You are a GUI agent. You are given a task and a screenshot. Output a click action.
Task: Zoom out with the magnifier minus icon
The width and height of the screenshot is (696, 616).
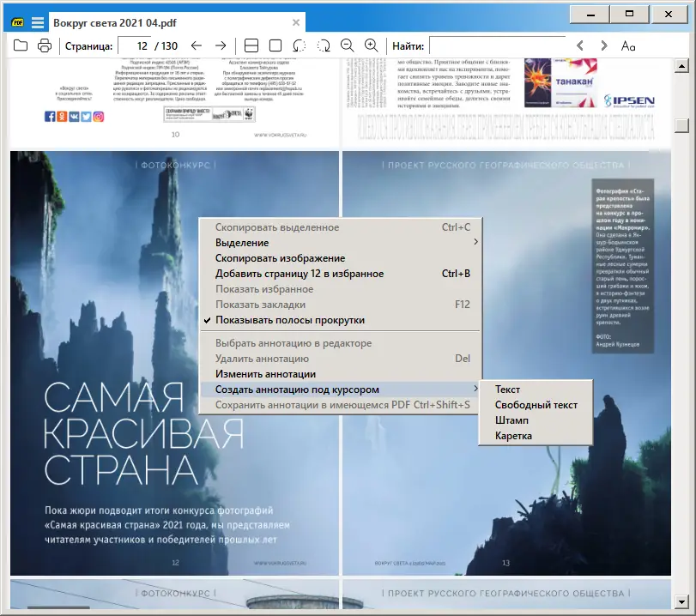pos(347,45)
